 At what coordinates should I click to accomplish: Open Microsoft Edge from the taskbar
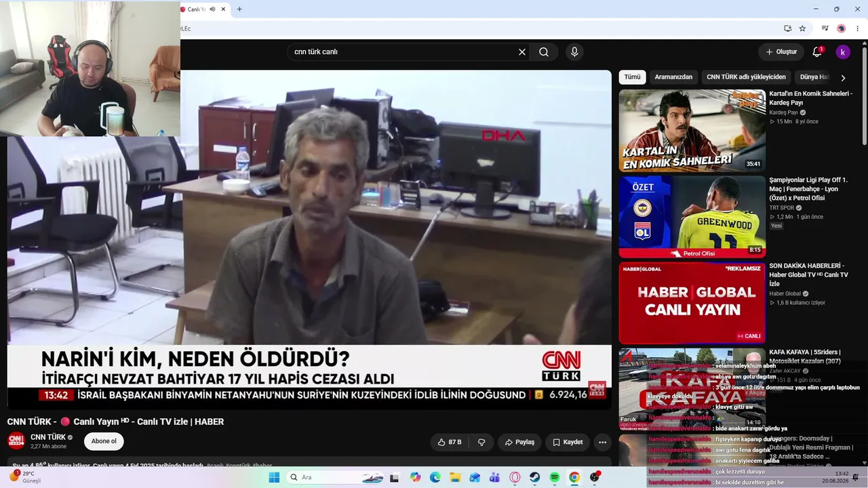point(435,477)
